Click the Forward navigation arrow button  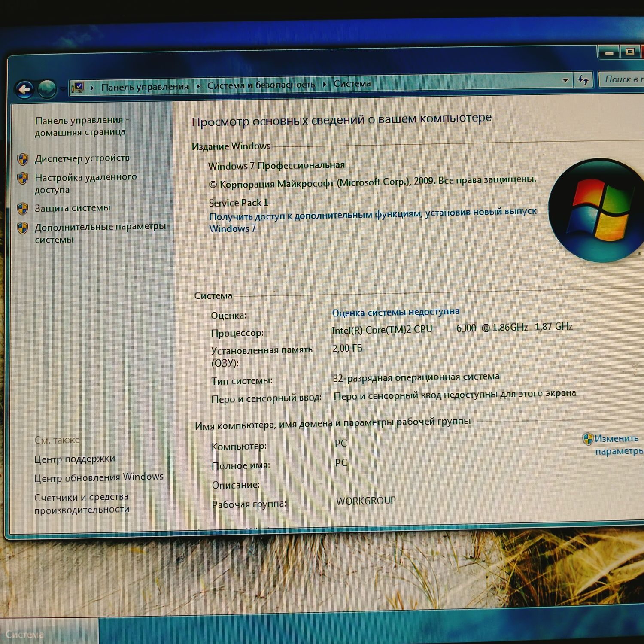point(47,89)
